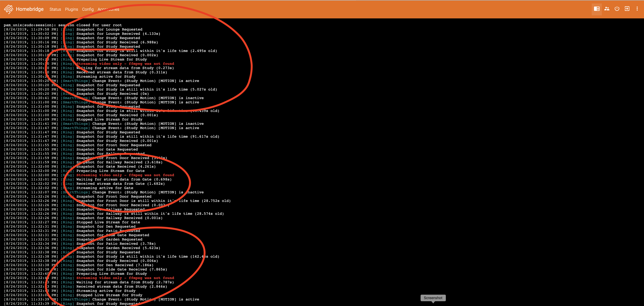Open the log viewer icon in header

[x=597, y=9]
